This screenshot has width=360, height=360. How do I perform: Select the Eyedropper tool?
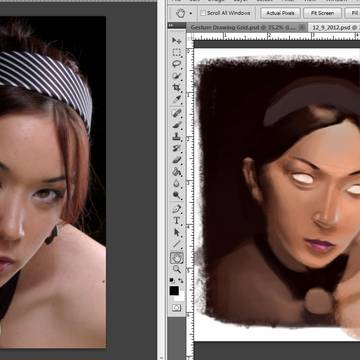[x=177, y=99]
